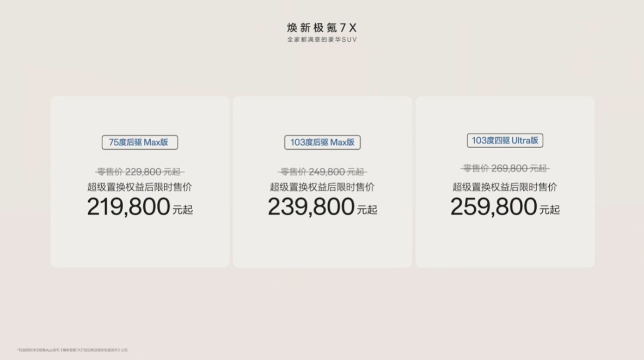
Task: Select the crossed-out 零售价 269,800 text
Action: 505,168
